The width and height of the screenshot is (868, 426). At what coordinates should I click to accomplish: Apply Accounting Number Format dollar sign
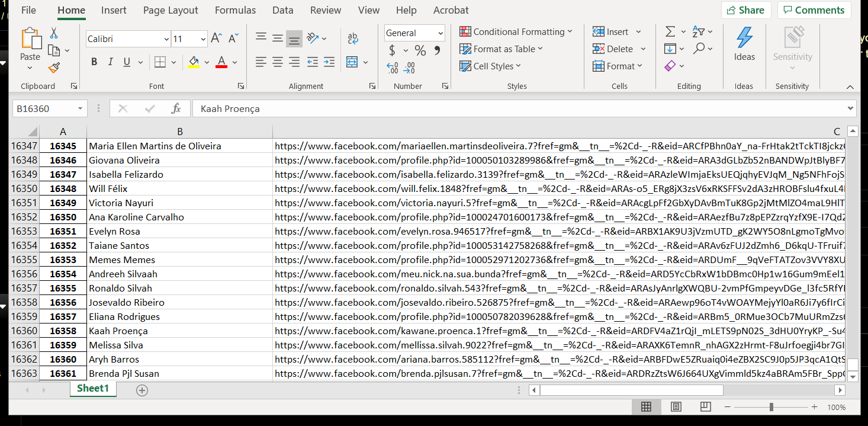click(392, 50)
